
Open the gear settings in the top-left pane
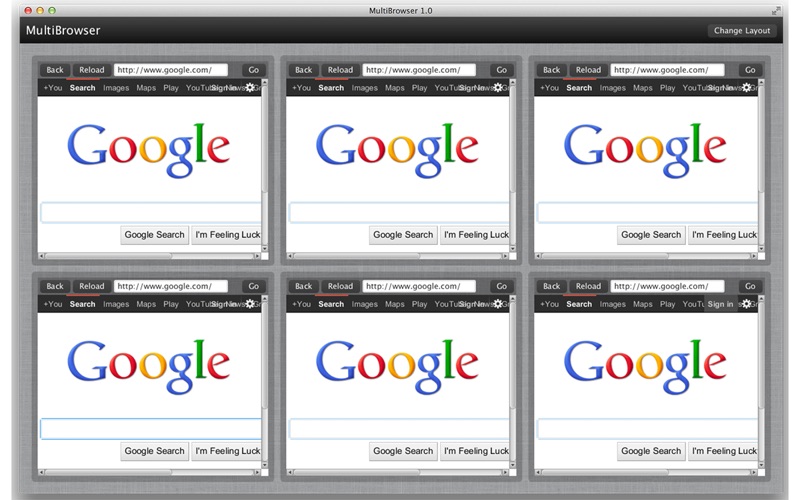(x=249, y=88)
